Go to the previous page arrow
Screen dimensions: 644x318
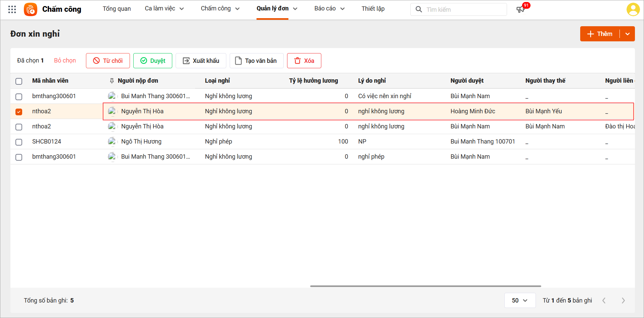[x=604, y=301]
